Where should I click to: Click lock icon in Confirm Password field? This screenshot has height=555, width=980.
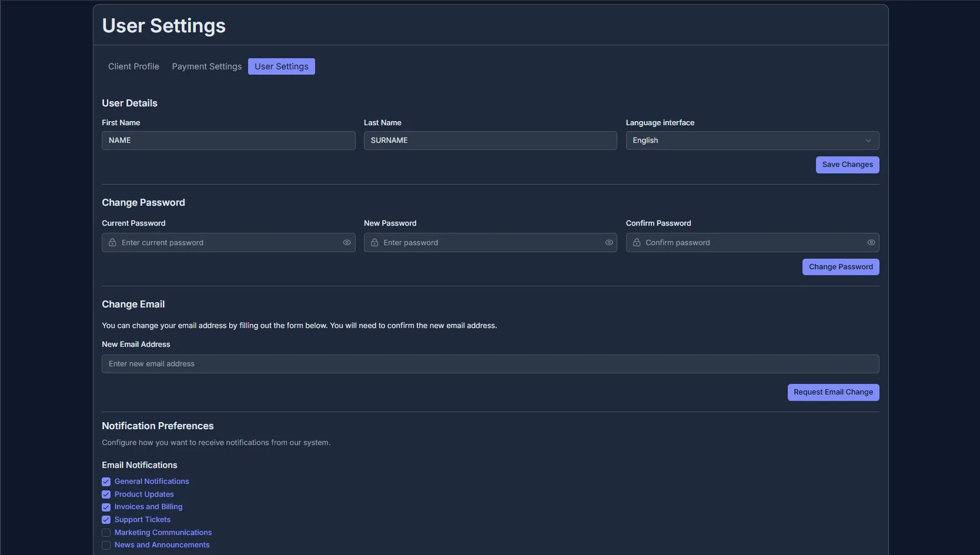click(x=637, y=243)
